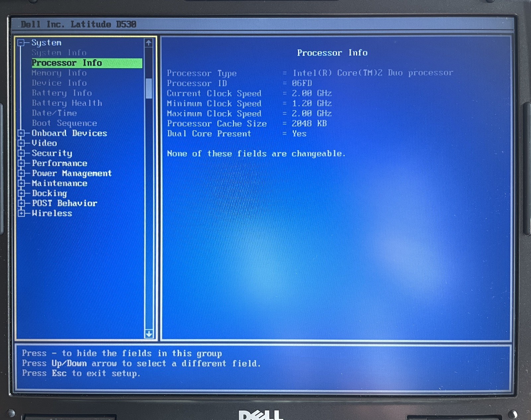Expand the Video group

point(21,143)
